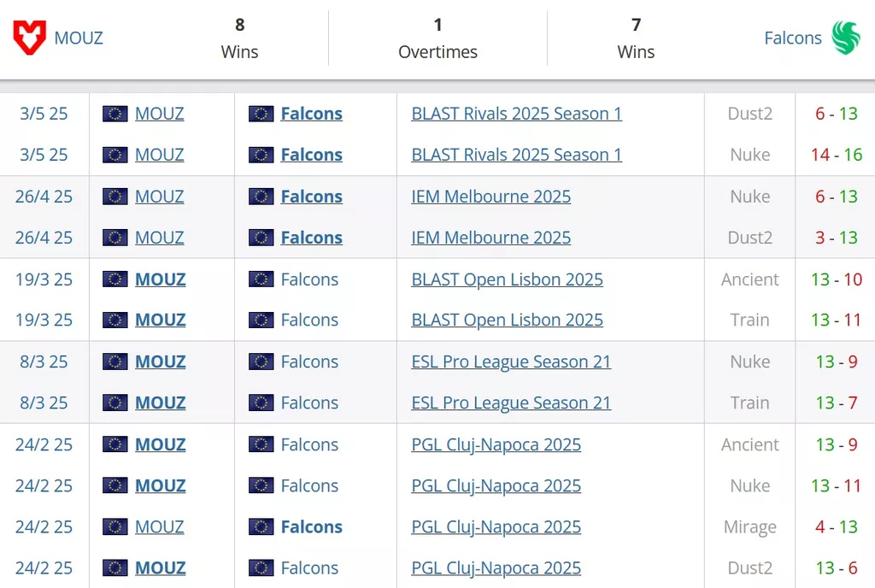Image resolution: width=875 pixels, height=588 pixels.
Task: Open IEM Melbourne 2025 link in Nuke row
Action: click(x=491, y=197)
